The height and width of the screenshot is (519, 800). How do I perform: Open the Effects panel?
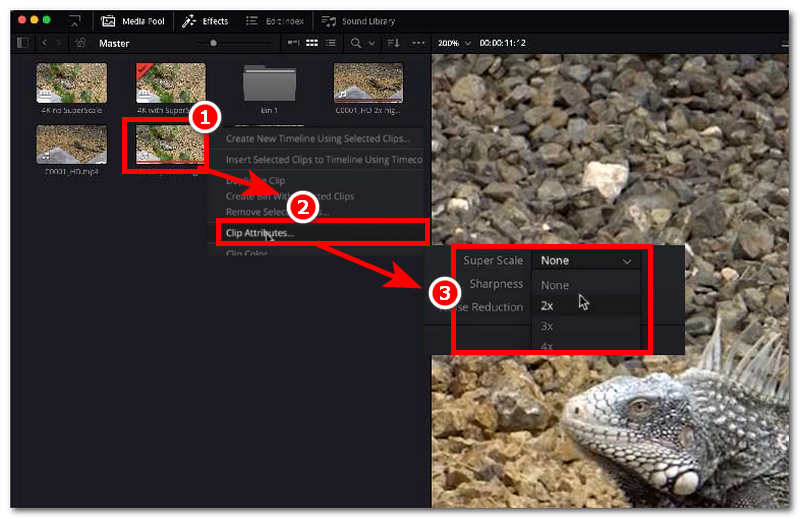pos(205,20)
